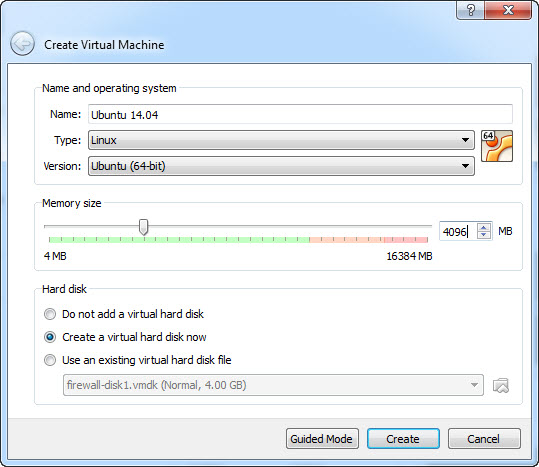539x467 pixels.
Task: Click the Name field containing Ubuntu 14.04
Action: tap(300, 114)
